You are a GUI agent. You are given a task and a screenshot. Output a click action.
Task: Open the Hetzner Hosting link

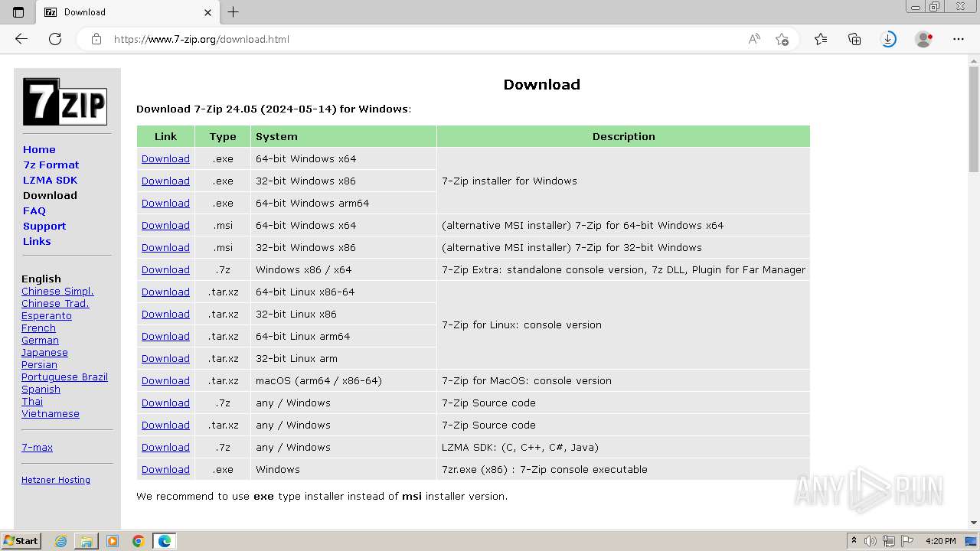[x=56, y=480]
